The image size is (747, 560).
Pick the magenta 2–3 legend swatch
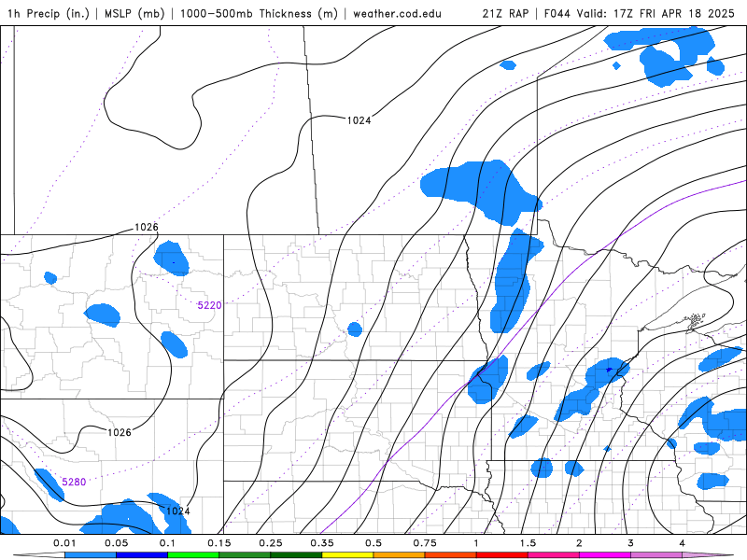[604, 555]
